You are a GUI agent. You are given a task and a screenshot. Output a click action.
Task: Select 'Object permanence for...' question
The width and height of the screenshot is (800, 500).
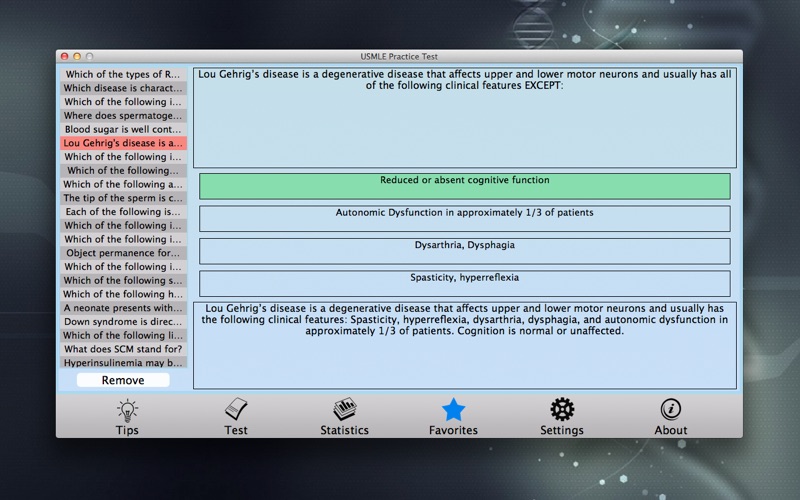click(123, 253)
